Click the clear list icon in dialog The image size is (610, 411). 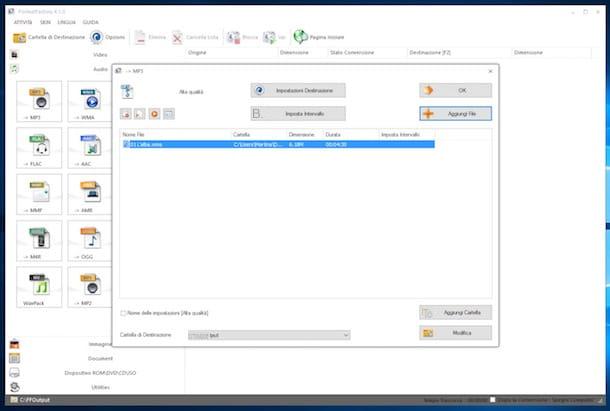(x=140, y=114)
